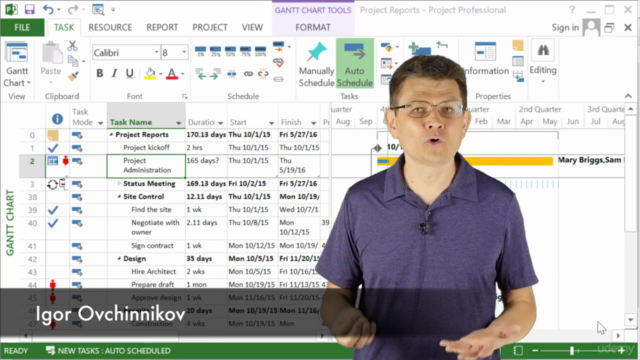This screenshot has width=640, height=360.
Task: Toggle Underline formatting
Action: [130, 73]
